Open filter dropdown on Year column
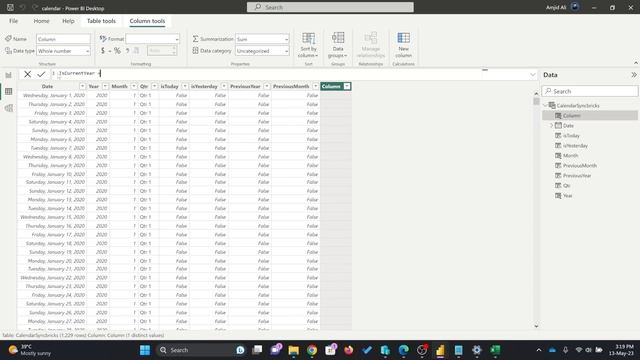The image size is (640, 360). [105, 86]
